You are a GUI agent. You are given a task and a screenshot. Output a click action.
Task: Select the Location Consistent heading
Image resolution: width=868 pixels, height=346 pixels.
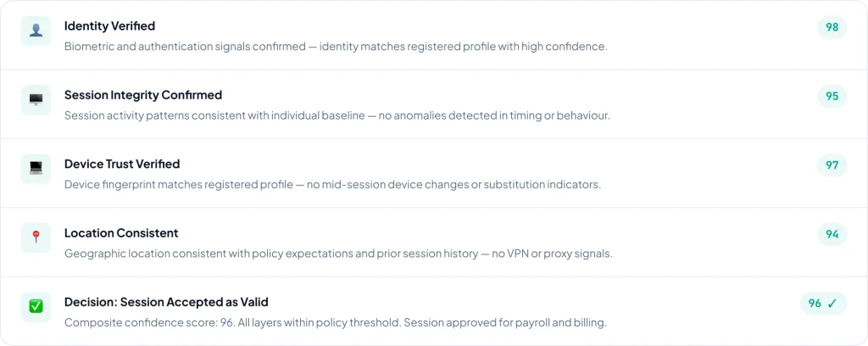[121, 233]
